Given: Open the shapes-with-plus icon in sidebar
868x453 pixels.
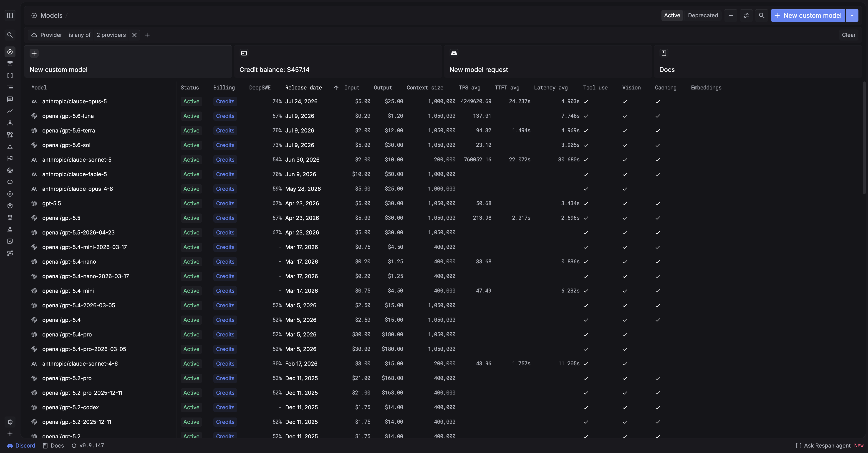Looking at the screenshot, I should click(x=10, y=135).
